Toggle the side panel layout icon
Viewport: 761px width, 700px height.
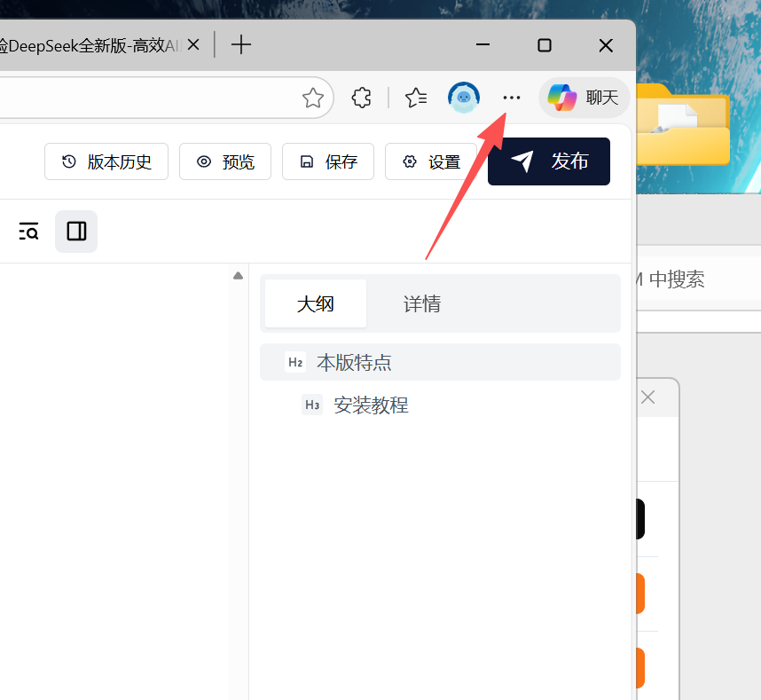point(76,232)
